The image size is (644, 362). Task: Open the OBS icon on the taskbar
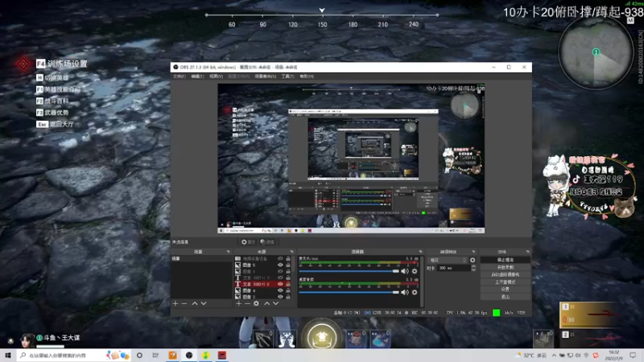[189, 355]
